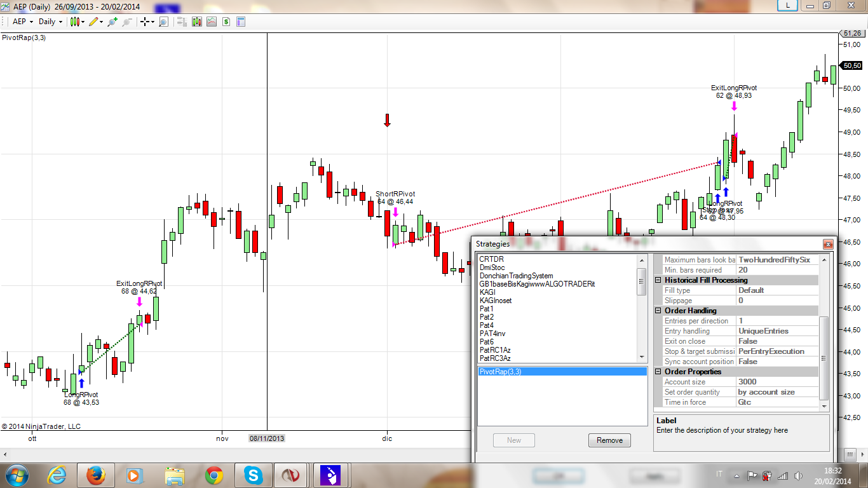Expand chart style dropdown arrow
Screen dimensions: 868x488
(x=83, y=22)
